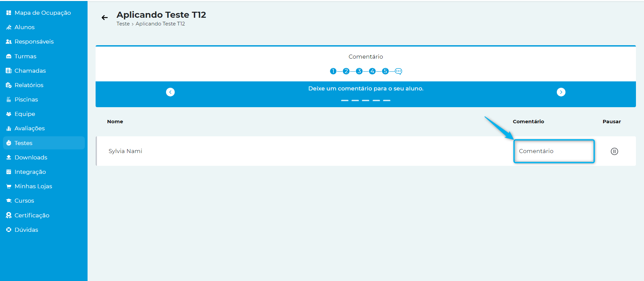Click the Comentário step title above stepper
Screen dimensions: 644x281
(366, 57)
